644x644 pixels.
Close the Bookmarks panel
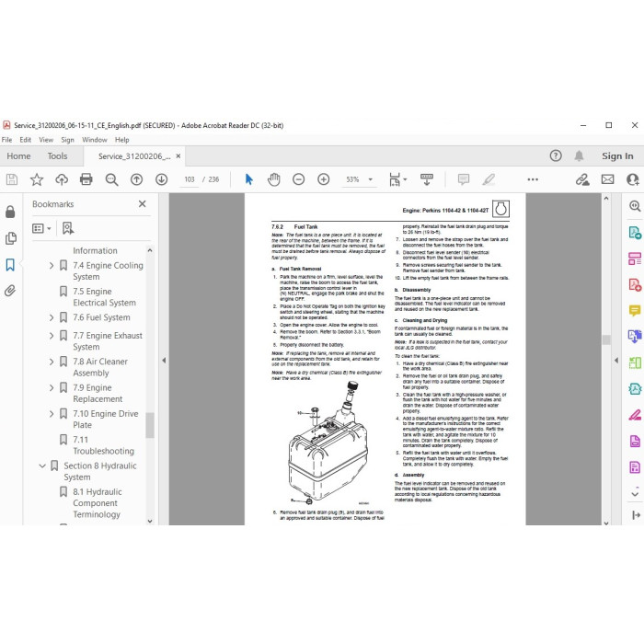(x=142, y=203)
